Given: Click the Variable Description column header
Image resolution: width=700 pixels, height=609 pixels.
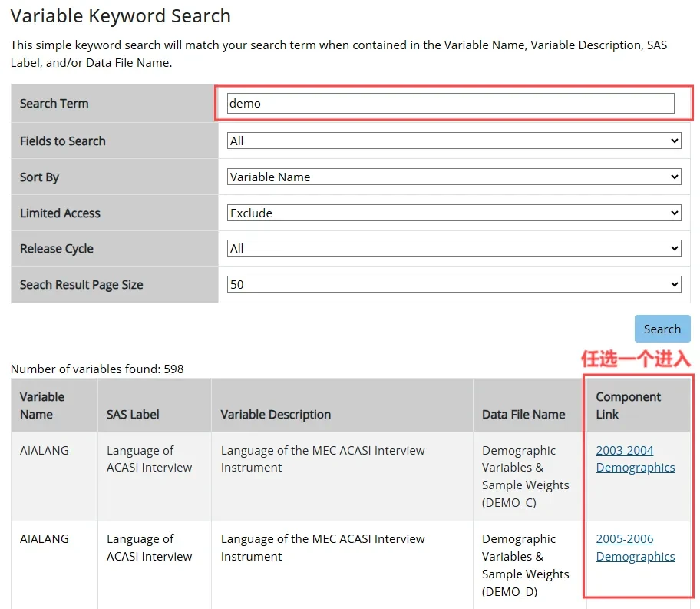Looking at the screenshot, I should [276, 415].
